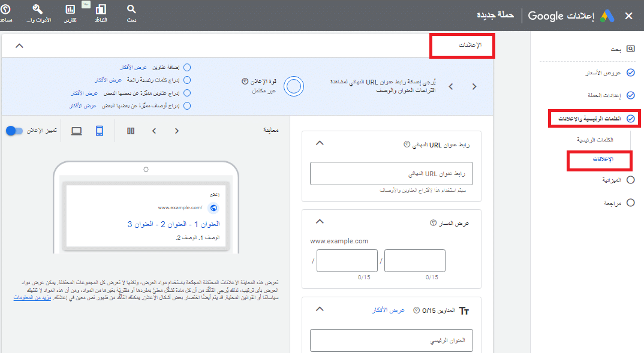
Task: Focus the first display path field
Action: [347, 261]
